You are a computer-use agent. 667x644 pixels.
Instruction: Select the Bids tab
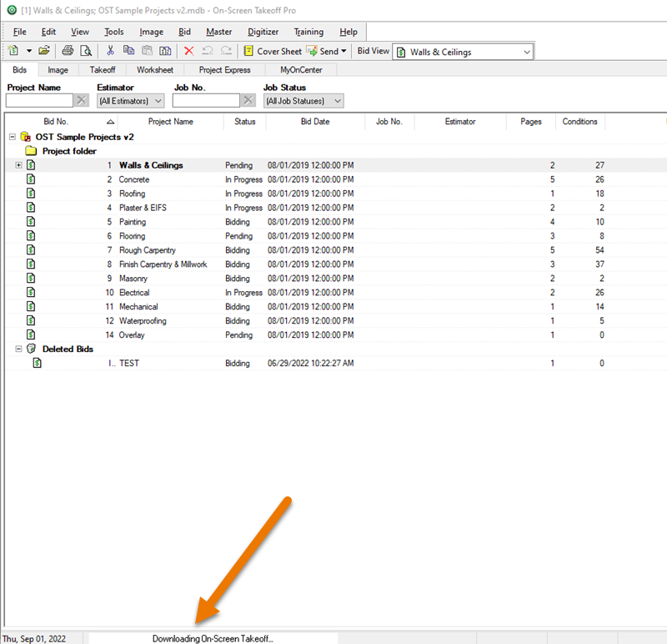(x=19, y=70)
